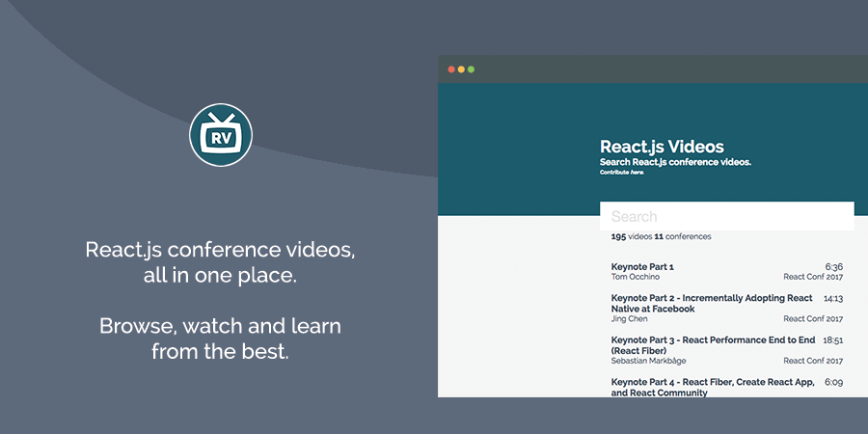Viewport: 868px width, 434px height.
Task: Click the 195 videos 11 conferences count
Action: pyautogui.click(x=661, y=237)
